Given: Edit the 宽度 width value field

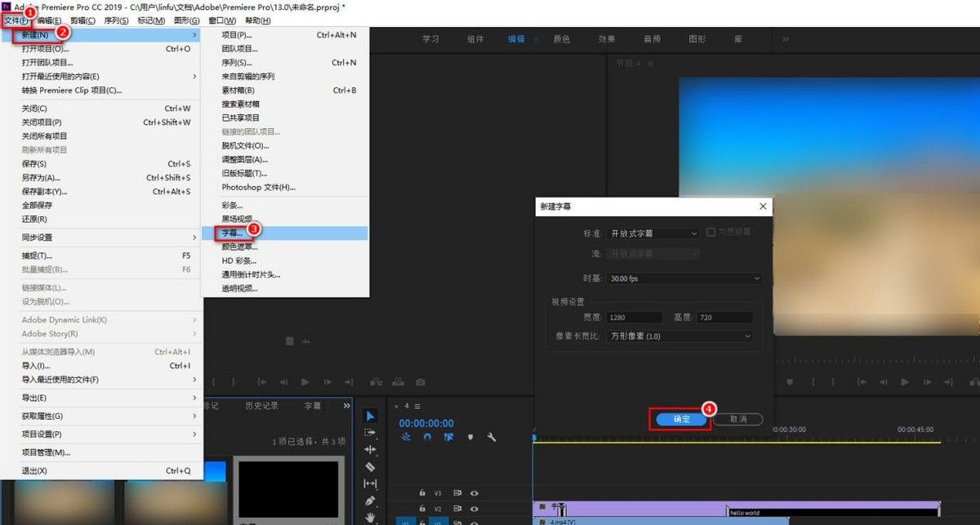Looking at the screenshot, I should (635, 317).
